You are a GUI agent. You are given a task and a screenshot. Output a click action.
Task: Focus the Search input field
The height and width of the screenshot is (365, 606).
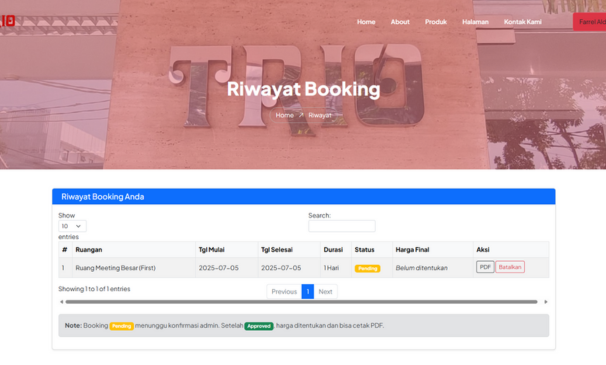tap(342, 226)
